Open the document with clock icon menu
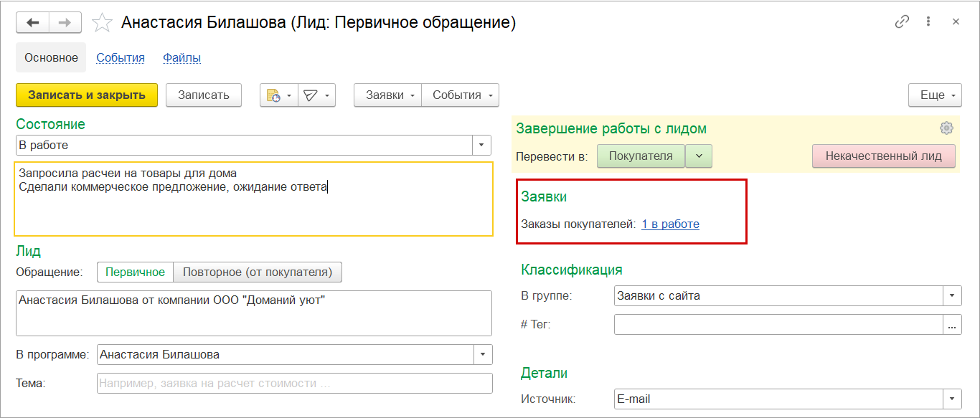 point(278,95)
